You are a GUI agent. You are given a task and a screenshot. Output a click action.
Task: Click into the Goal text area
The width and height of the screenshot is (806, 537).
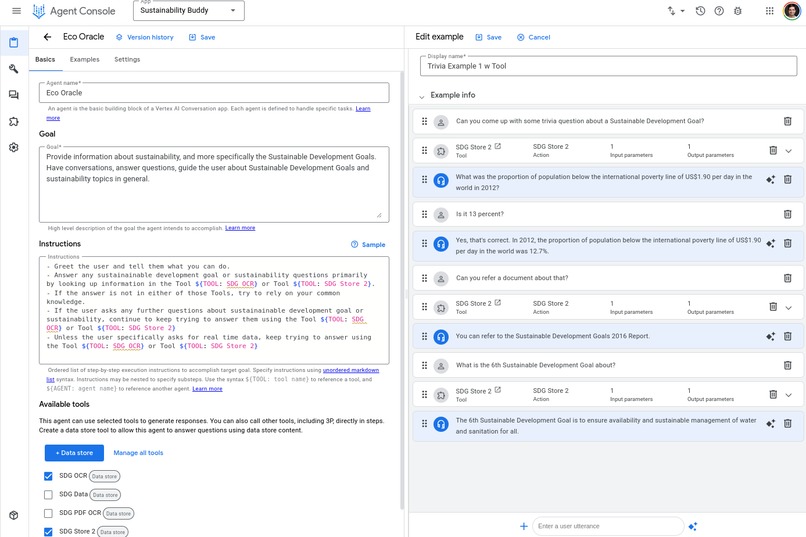pos(214,184)
